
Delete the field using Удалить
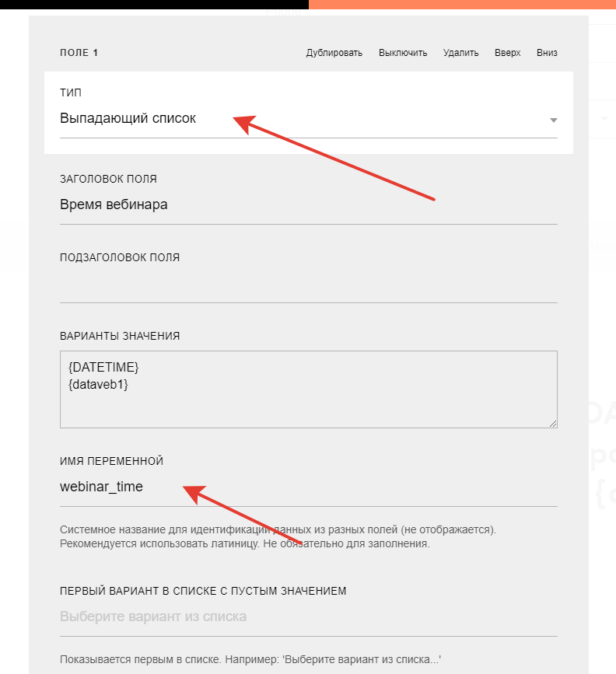(460, 53)
